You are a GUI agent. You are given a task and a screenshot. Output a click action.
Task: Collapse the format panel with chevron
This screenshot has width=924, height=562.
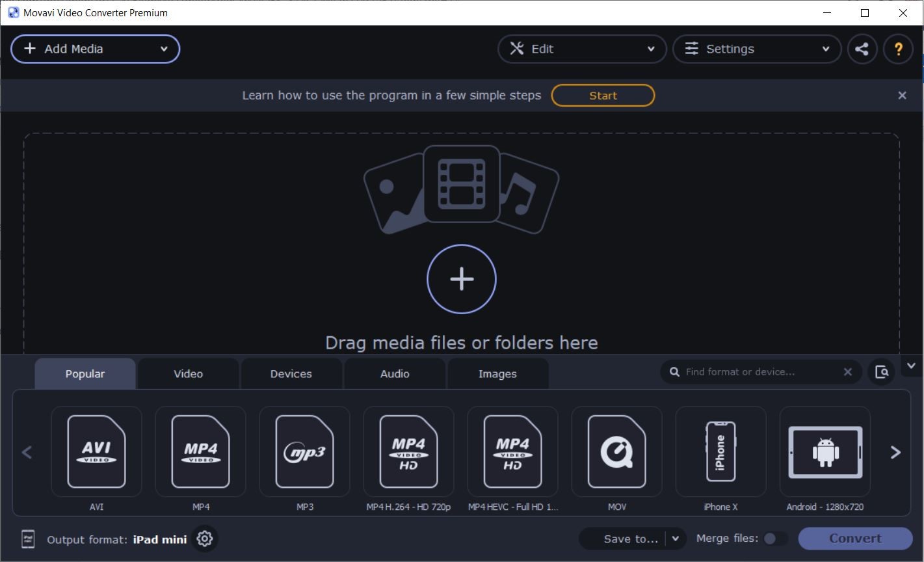(911, 366)
